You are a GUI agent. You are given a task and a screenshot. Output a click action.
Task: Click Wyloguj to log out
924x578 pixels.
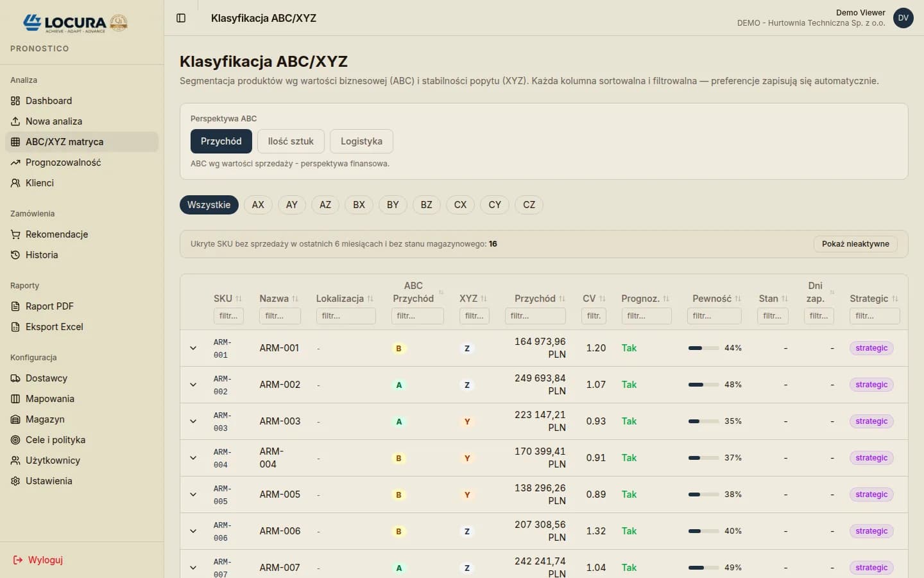tap(45, 560)
